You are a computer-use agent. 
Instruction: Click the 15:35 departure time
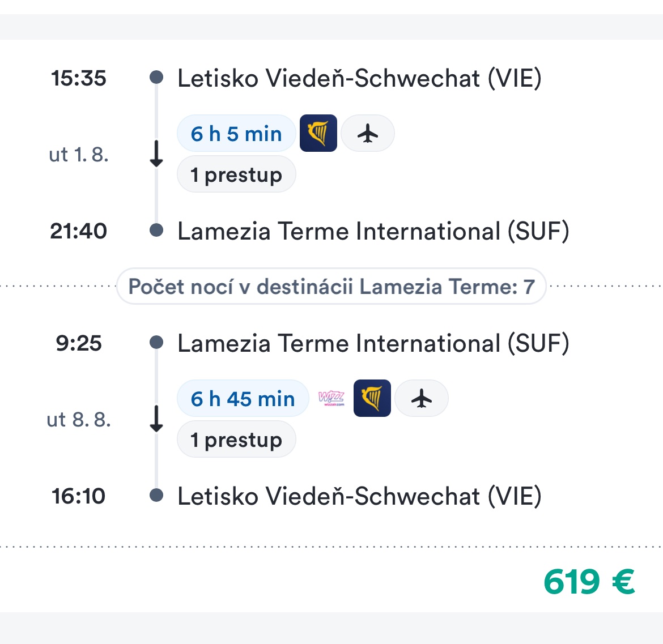[79, 78]
